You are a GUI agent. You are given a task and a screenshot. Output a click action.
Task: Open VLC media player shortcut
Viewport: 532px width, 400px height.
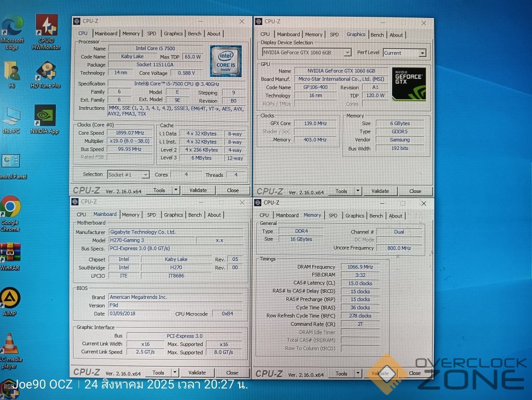(9, 344)
